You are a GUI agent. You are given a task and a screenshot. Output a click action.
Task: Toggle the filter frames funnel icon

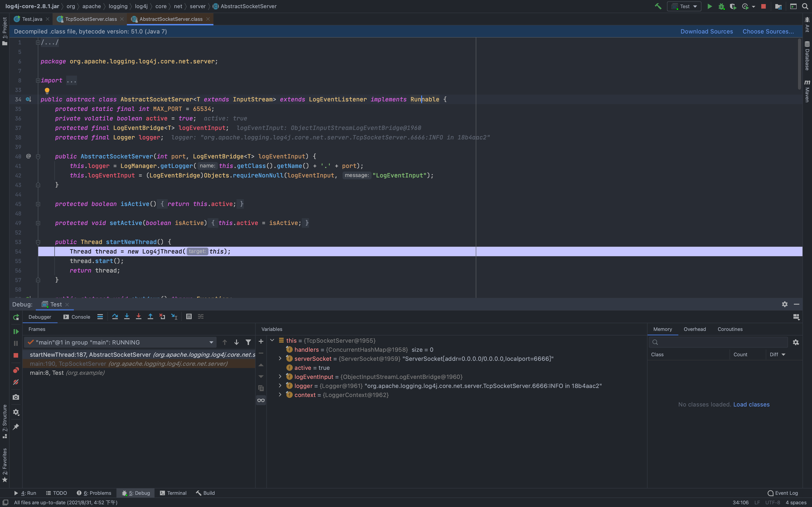(248, 342)
